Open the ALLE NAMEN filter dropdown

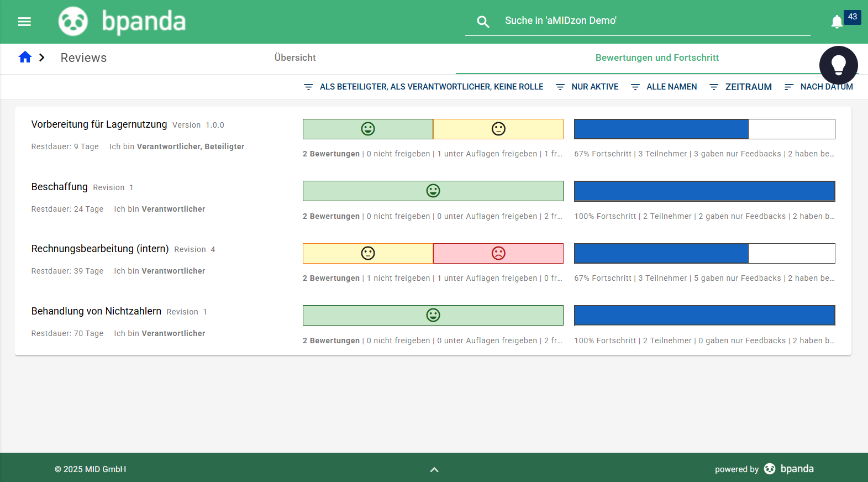pyautogui.click(x=664, y=87)
